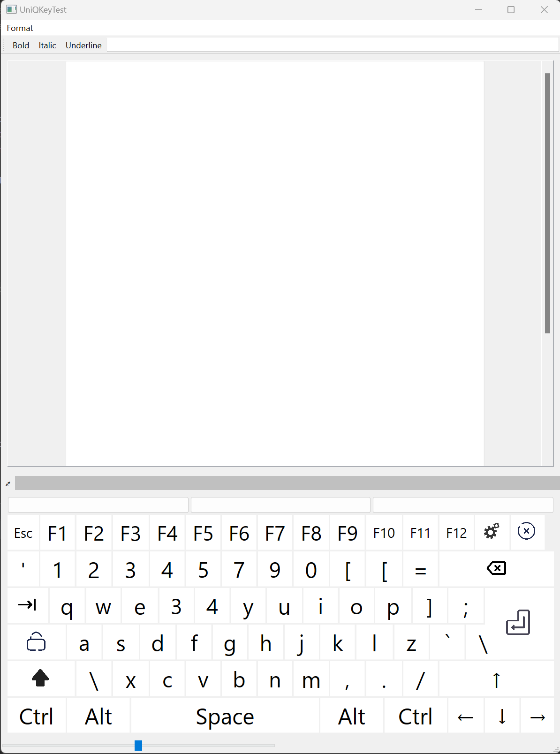
Task: Tap the F1 function key
Action: [58, 533]
